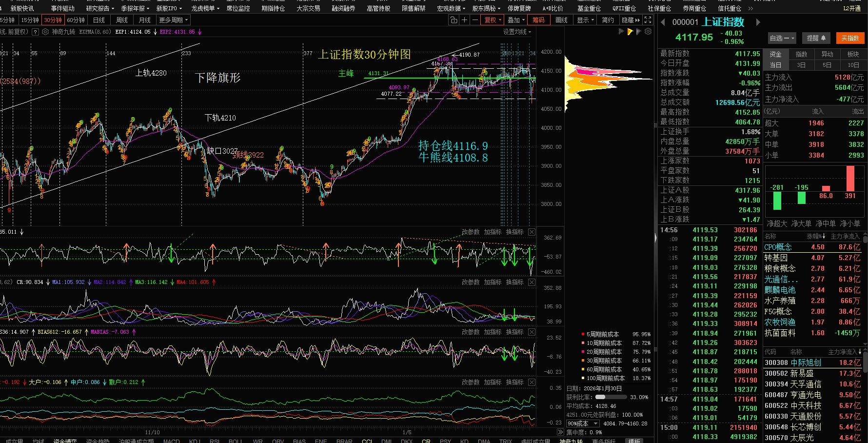Open 研究报告 menu dropdown
The height and width of the screenshot is (443, 868).
pyautogui.click(x=100, y=8)
